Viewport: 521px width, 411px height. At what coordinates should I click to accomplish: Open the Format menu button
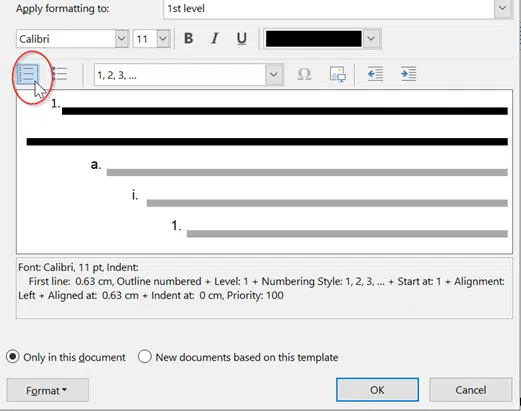tap(48, 390)
